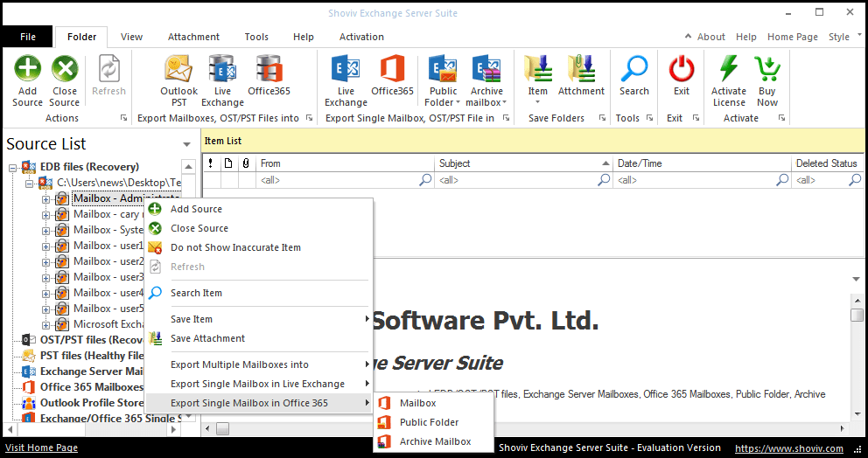The width and height of the screenshot is (868, 458).
Task: Collapse the C:\Users\news\Desktop tree node
Action: pos(30,183)
